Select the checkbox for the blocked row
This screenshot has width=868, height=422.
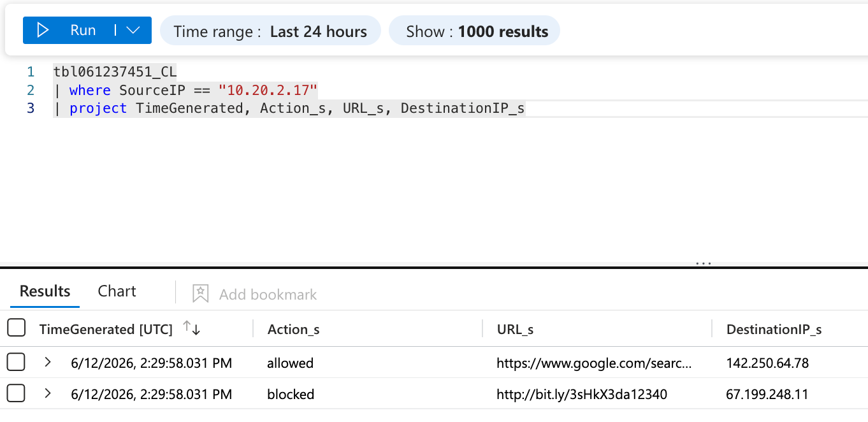pos(16,394)
